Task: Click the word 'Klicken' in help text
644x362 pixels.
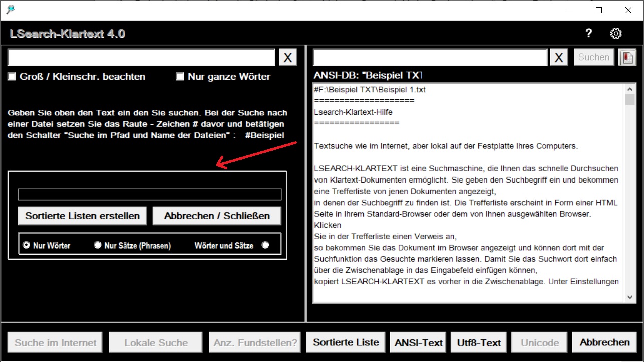Action: (328, 225)
